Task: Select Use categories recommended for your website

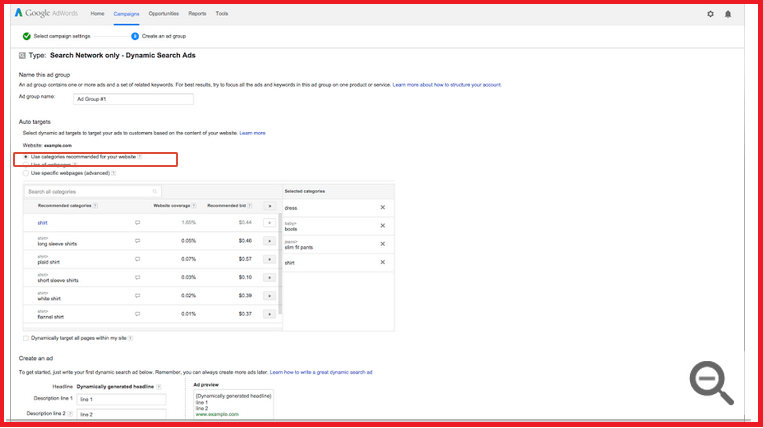Action: coord(25,157)
